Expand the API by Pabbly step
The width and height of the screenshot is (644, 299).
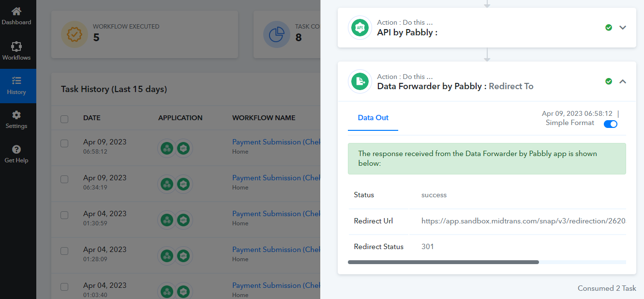click(x=623, y=28)
